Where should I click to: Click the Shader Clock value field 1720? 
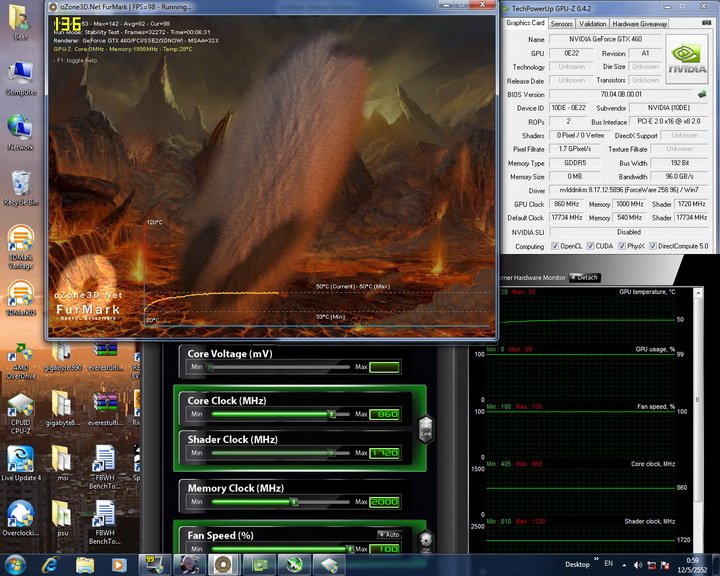385,453
